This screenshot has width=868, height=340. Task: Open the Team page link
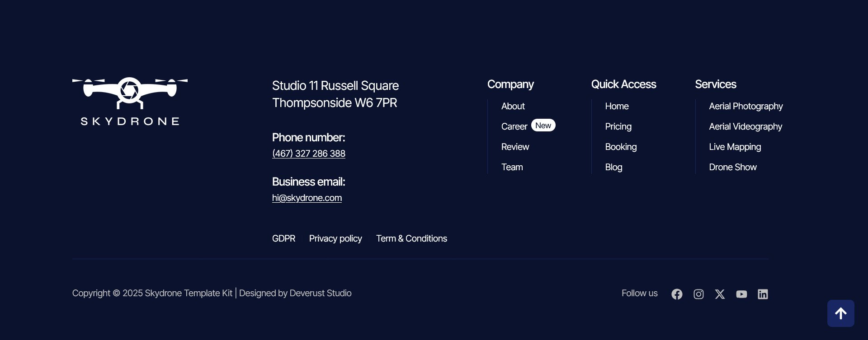[512, 167]
